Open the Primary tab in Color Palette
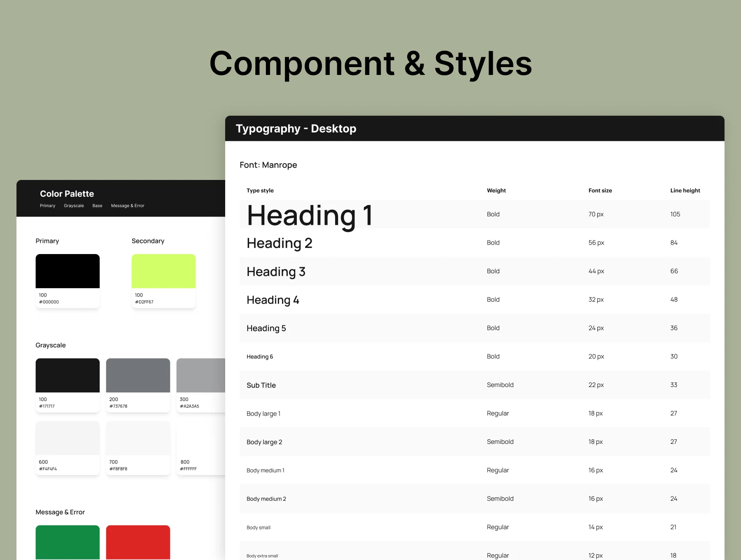The height and width of the screenshot is (560, 741). pyautogui.click(x=47, y=205)
